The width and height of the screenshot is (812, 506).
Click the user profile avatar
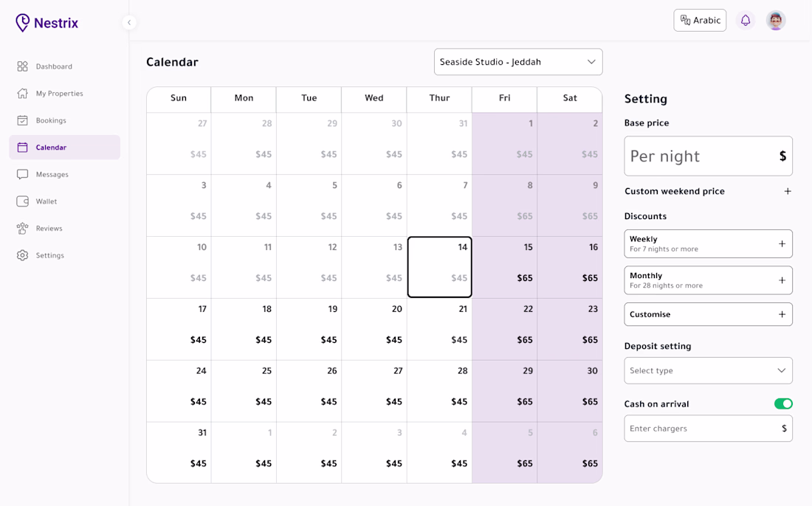point(776,21)
